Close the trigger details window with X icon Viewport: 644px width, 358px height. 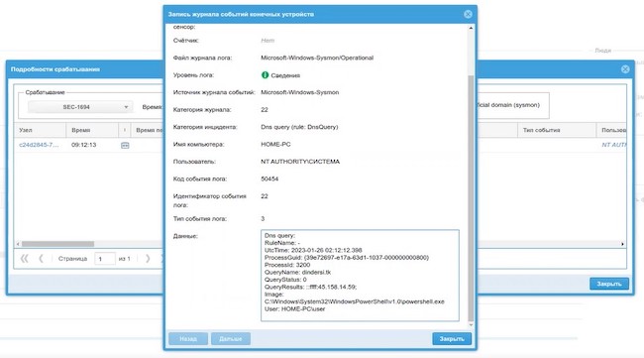[625, 69]
